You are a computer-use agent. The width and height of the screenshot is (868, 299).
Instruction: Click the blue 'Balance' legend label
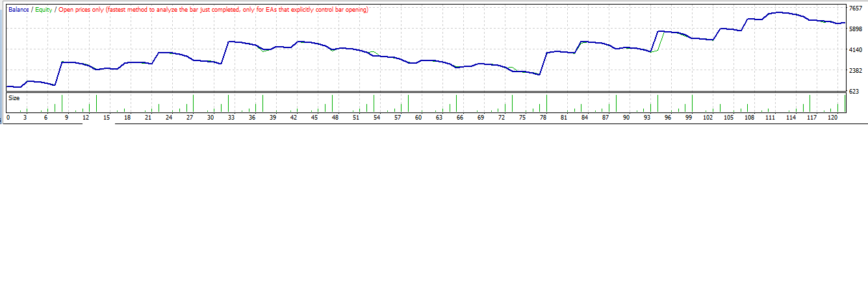coord(19,10)
